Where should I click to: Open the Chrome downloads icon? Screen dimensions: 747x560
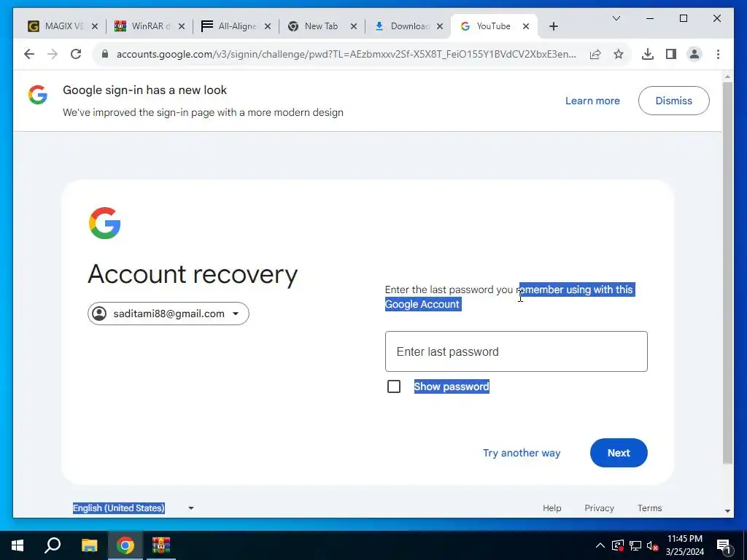(x=648, y=54)
